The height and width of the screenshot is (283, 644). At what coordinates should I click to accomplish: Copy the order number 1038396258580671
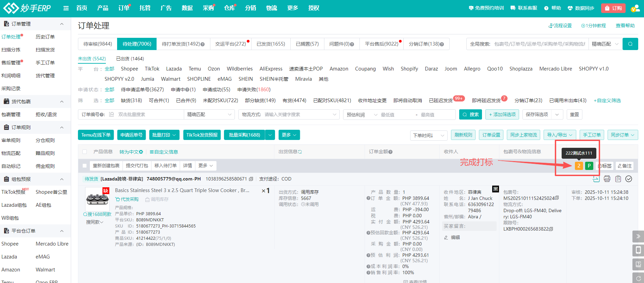[251, 179]
